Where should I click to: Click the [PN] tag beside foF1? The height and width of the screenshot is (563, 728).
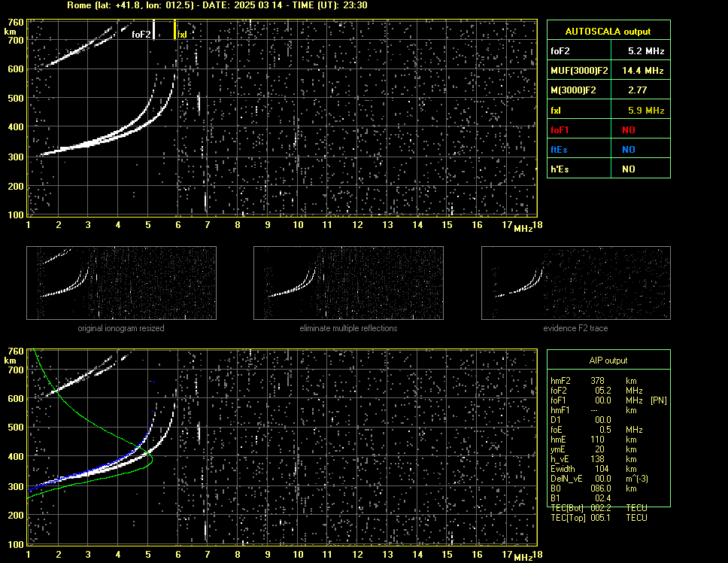pyautogui.click(x=658, y=400)
